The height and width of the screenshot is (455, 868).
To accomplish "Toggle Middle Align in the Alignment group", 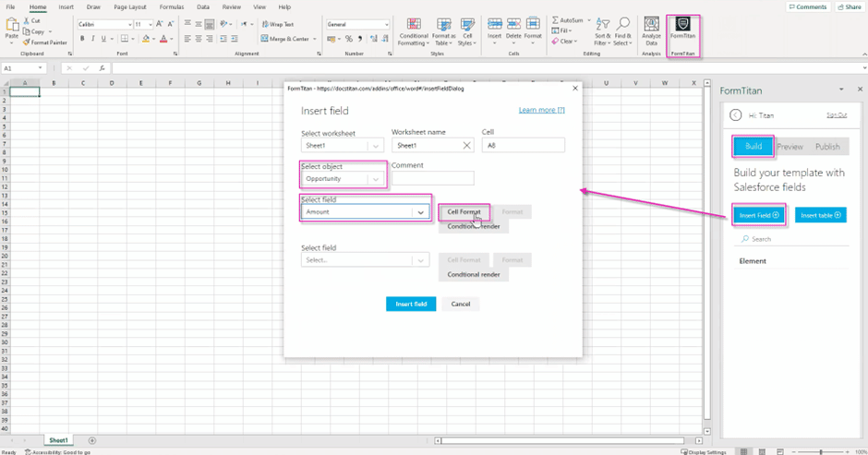I will 199,24.
